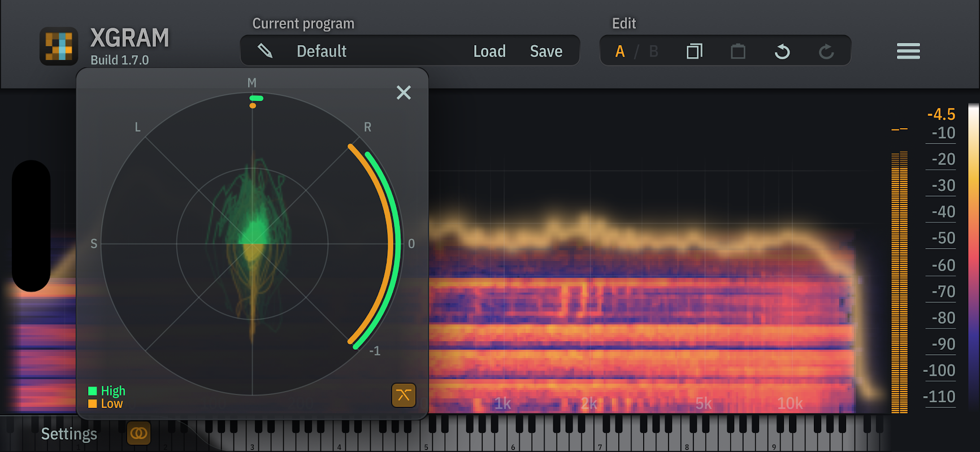Click the 2k frequency label
The width and height of the screenshot is (980, 452).
[589, 403]
